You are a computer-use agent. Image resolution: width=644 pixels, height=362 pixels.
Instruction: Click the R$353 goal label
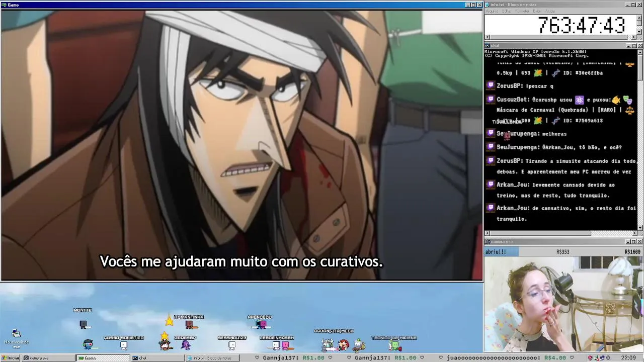[562, 252]
